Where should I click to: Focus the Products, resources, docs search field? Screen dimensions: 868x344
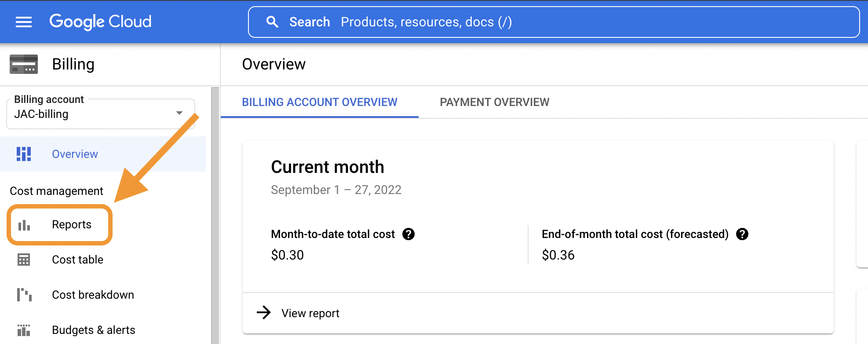[x=554, y=22]
